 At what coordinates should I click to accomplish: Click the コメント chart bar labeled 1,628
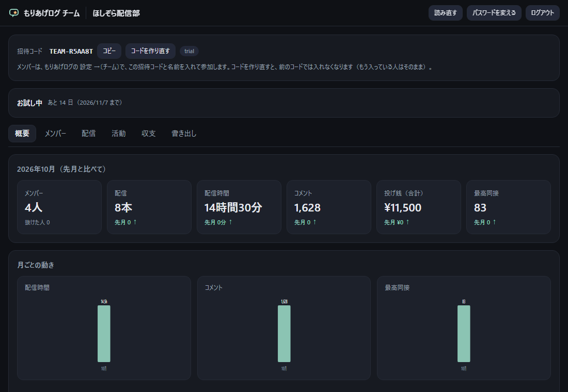[x=284, y=334]
